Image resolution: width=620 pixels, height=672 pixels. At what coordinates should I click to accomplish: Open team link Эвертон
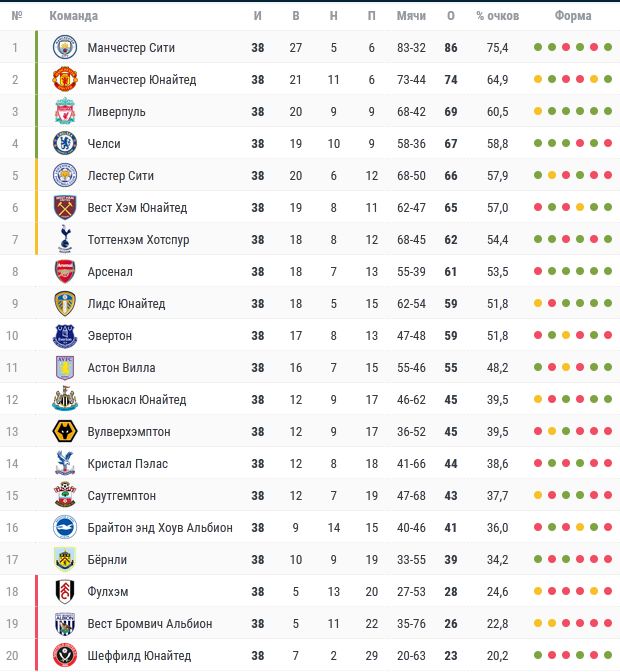point(110,336)
